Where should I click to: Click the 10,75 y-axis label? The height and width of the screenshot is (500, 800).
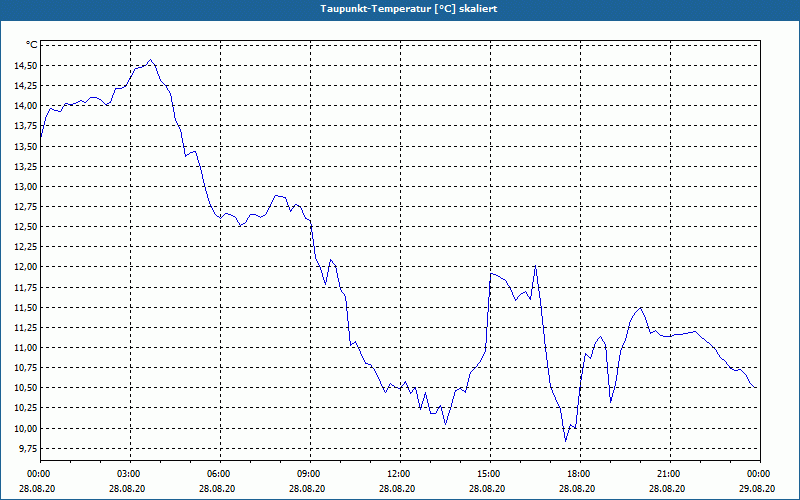coord(24,368)
